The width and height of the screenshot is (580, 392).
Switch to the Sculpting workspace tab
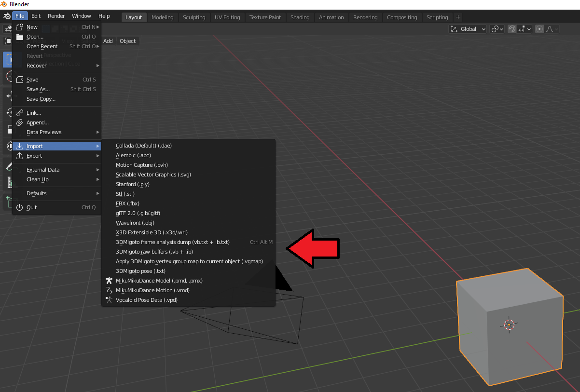click(194, 17)
